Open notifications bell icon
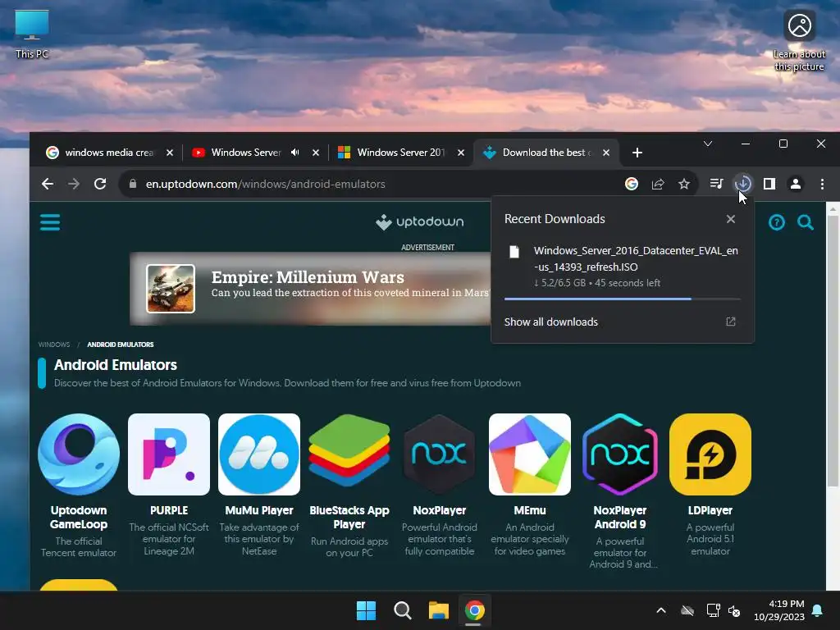This screenshot has width=840, height=630. click(x=818, y=610)
